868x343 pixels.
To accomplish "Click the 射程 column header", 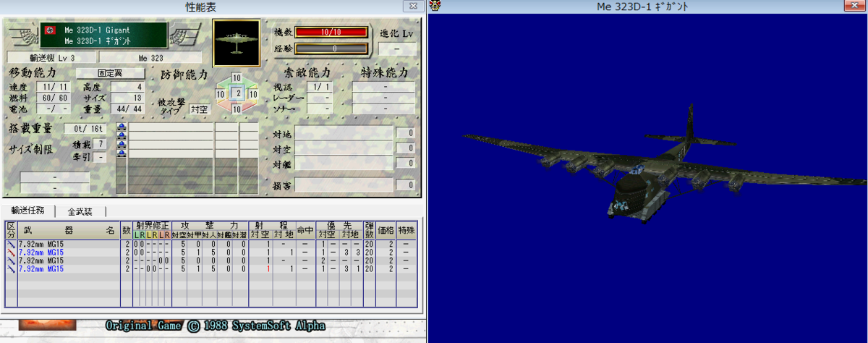I will click(x=272, y=226).
